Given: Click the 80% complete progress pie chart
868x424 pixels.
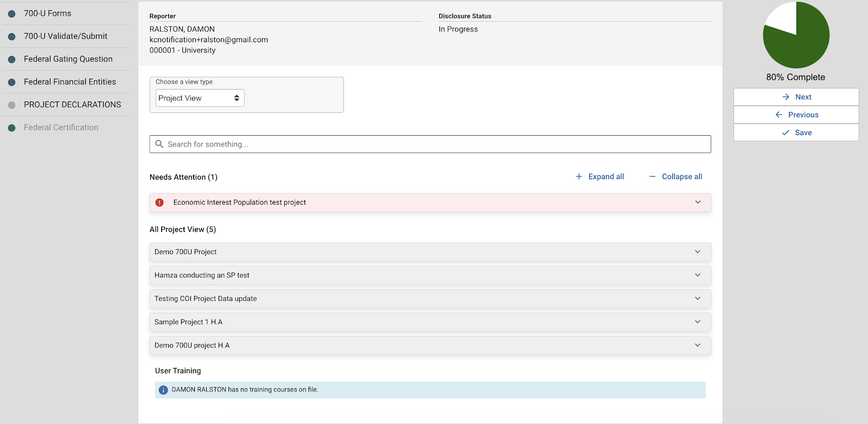Looking at the screenshot, I should (x=796, y=35).
